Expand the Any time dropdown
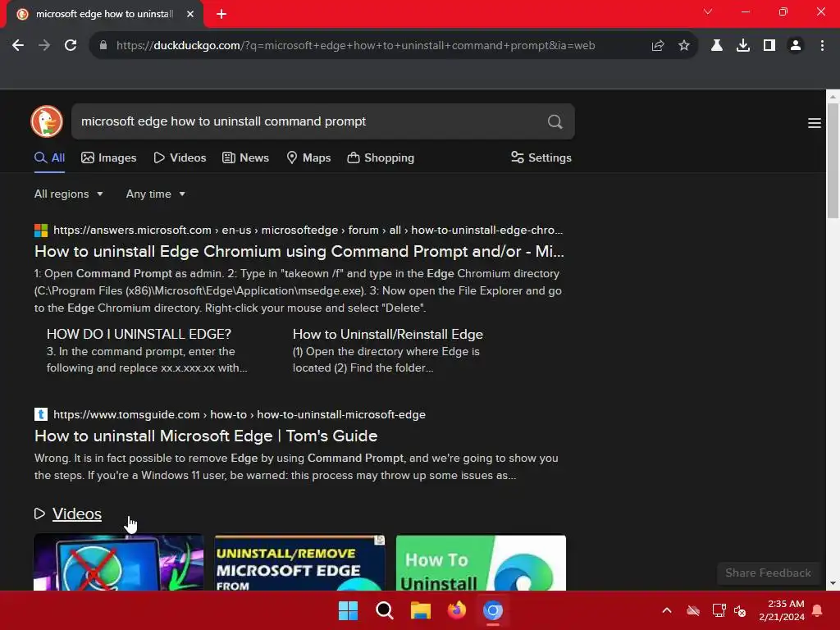Screen dimensions: 840x630 155,194
